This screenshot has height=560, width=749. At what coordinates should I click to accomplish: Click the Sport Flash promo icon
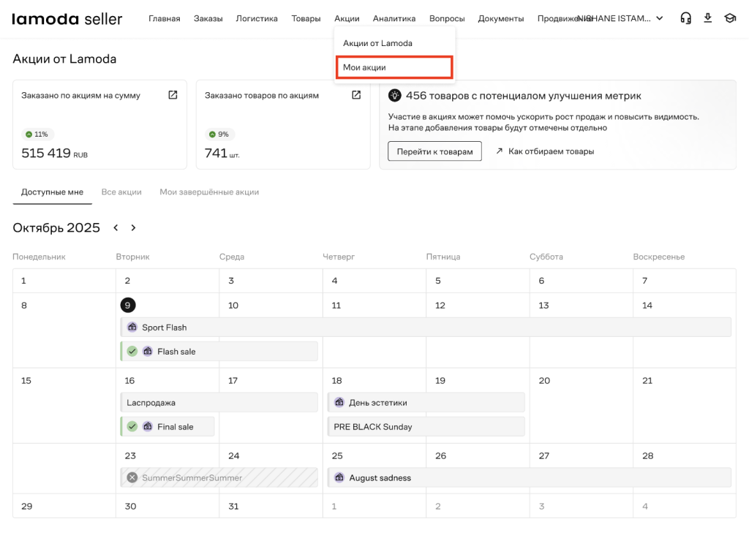132,327
